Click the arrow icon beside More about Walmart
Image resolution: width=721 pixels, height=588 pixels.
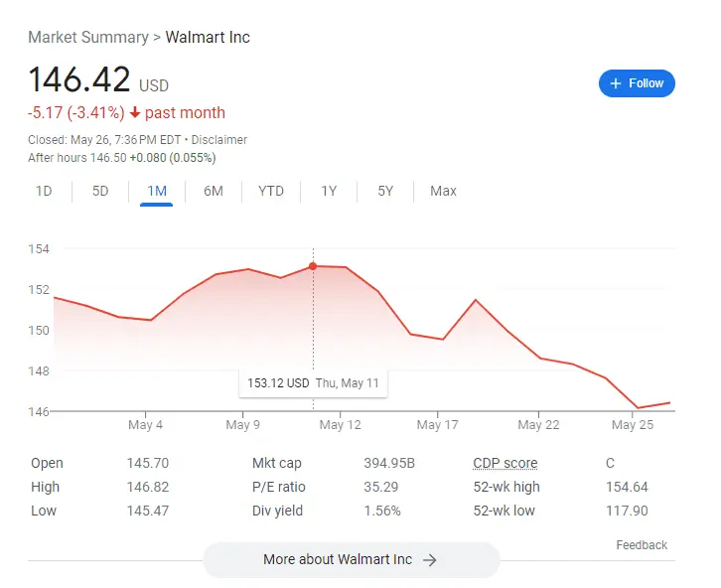point(429,560)
